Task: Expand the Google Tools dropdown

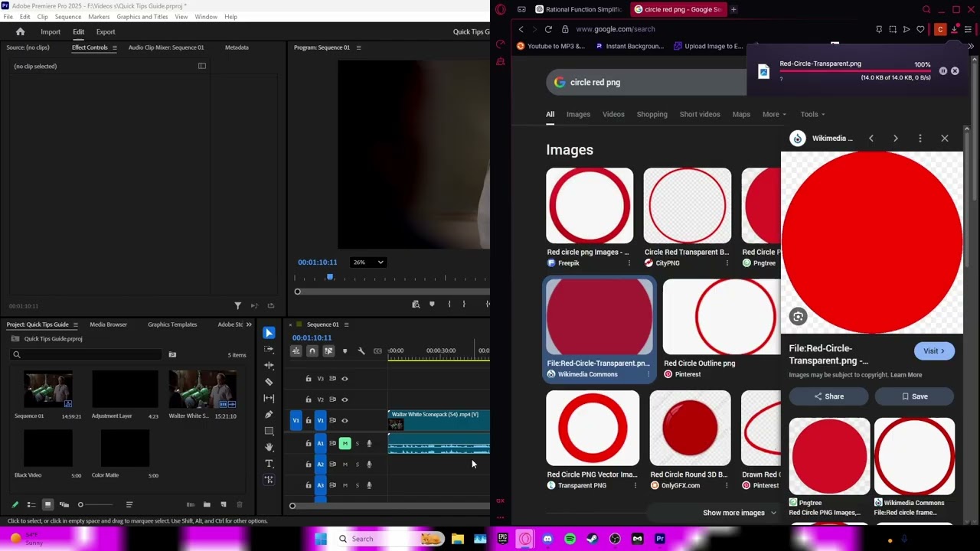Action: (x=813, y=115)
